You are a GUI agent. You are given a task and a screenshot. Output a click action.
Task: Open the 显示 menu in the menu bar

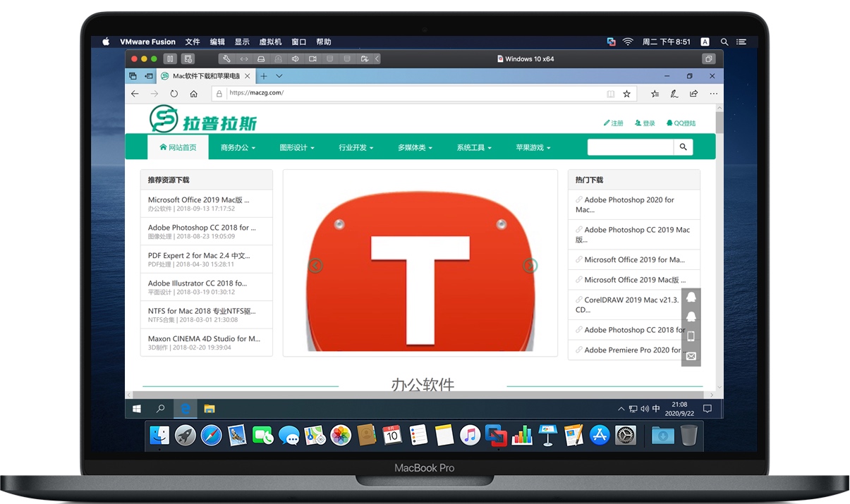(x=242, y=42)
